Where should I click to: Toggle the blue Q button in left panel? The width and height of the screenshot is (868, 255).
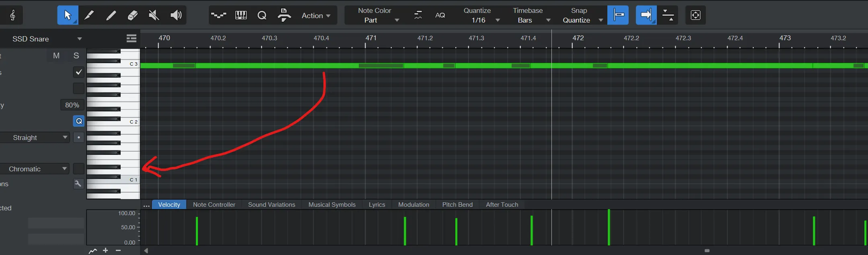tap(79, 121)
